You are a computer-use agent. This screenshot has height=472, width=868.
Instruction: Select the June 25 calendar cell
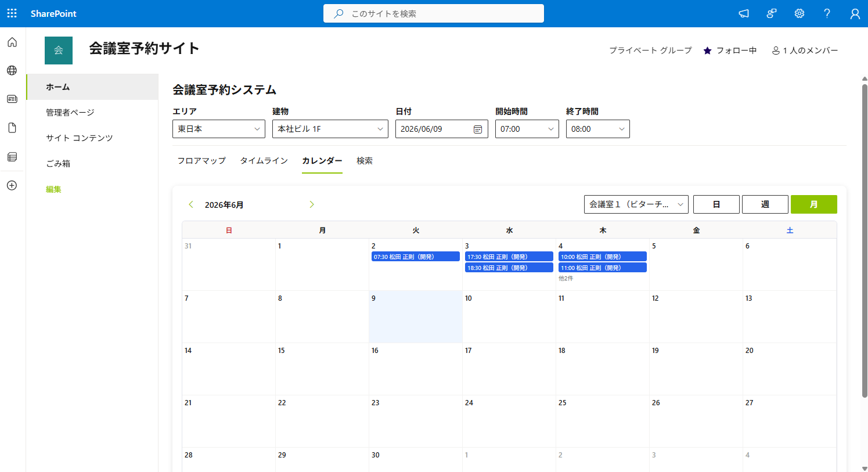[603, 421]
